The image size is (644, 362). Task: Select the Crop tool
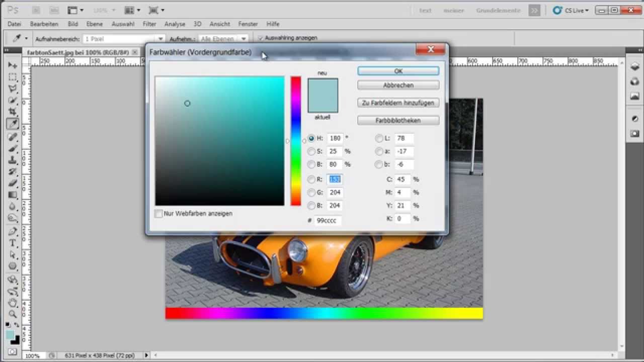[13, 112]
